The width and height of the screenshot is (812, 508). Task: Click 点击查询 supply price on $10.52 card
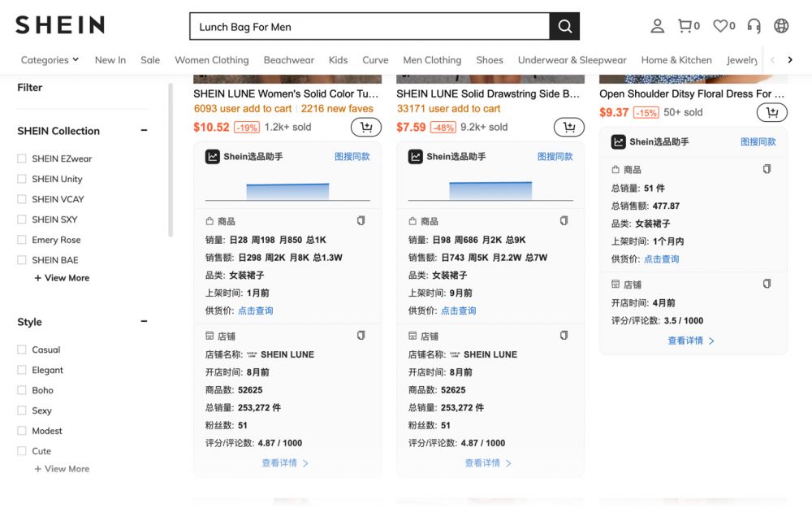[x=255, y=310]
